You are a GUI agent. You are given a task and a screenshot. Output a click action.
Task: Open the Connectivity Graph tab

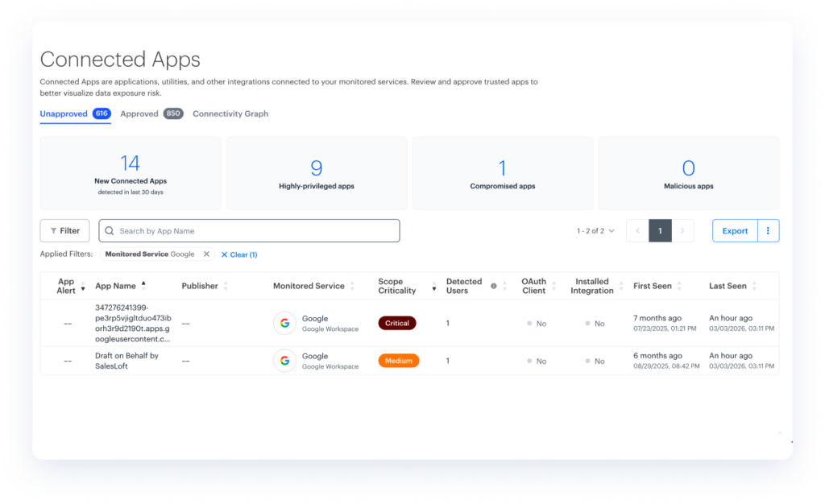(230, 114)
